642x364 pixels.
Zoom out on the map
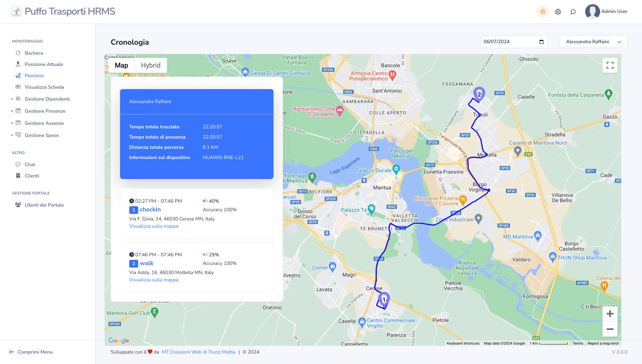click(610, 329)
